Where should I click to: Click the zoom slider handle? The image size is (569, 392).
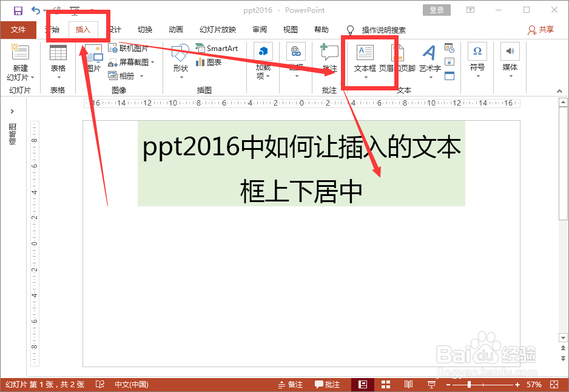pos(469,384)
